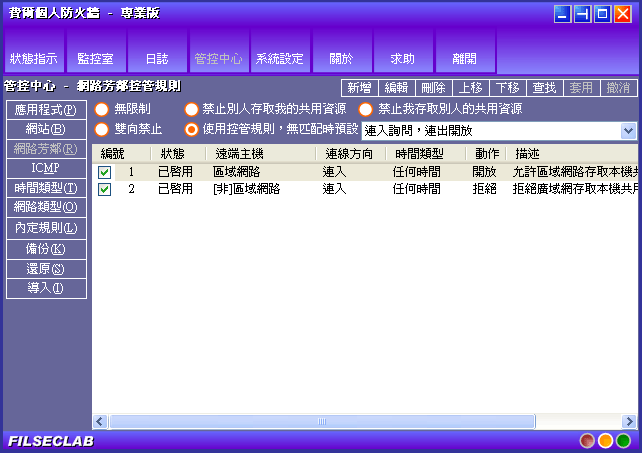Click the orange circle status indicator

click(605, 440)
